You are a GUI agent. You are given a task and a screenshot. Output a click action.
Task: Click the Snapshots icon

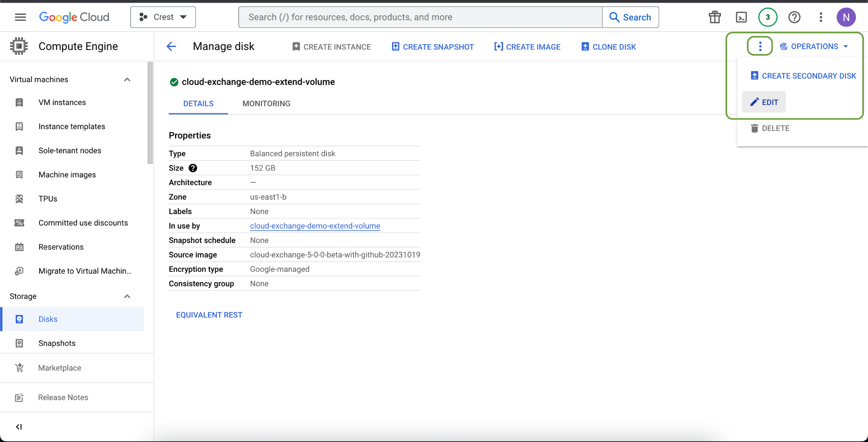[x=19, y=343]
